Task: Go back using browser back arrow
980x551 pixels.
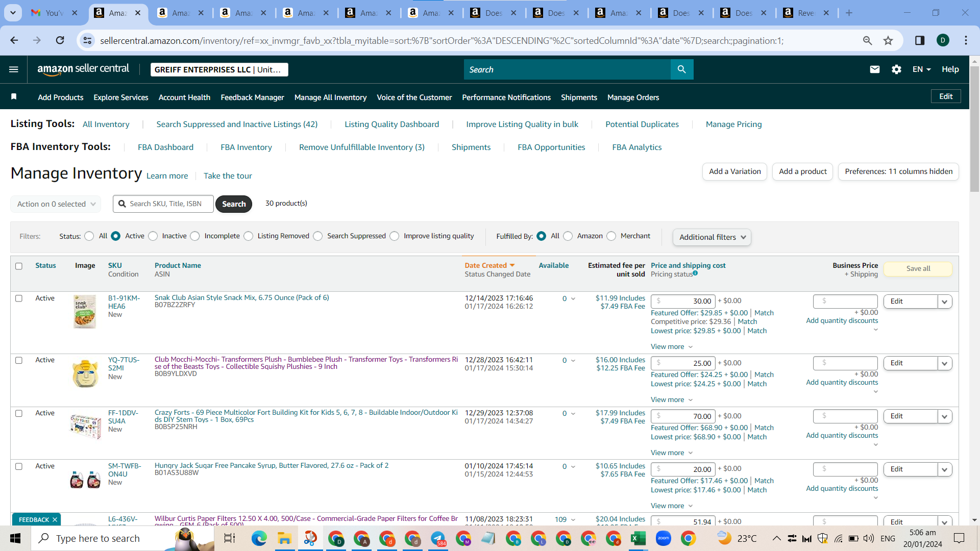Action: [x=14, y=40]
